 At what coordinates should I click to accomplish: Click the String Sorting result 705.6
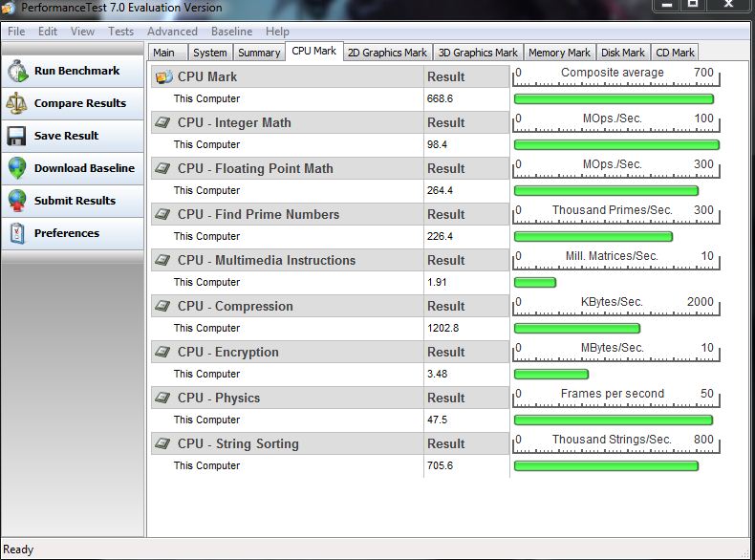coord(440,465)
